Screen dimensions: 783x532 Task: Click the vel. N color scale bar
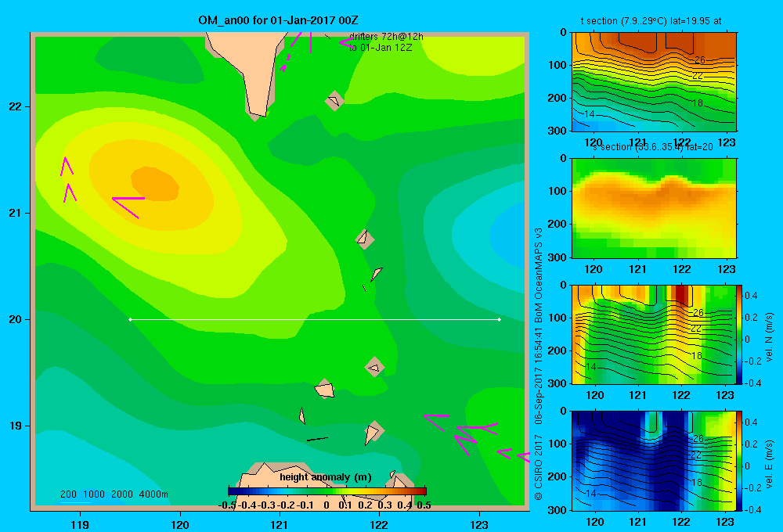(739, 334)
